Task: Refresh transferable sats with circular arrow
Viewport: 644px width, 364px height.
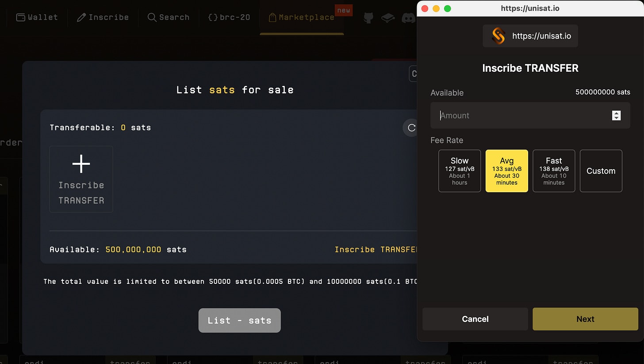Action: pyautogui.click(x=411, y=128)
